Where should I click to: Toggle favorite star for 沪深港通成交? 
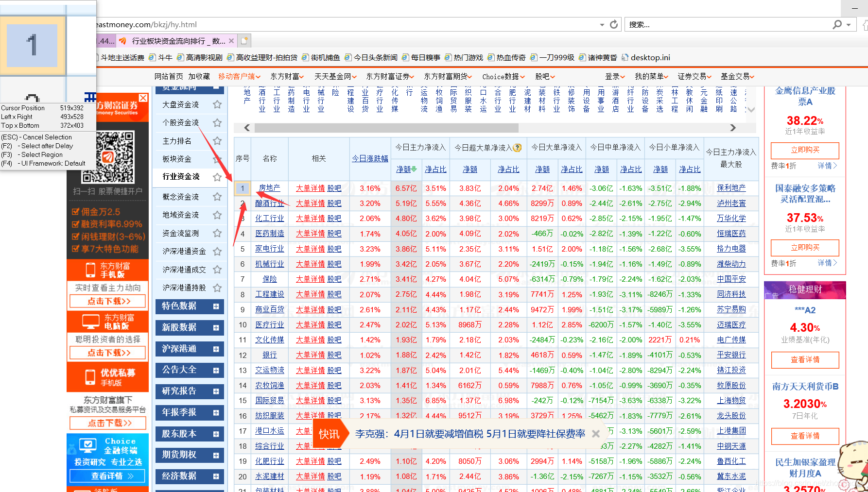[x=217, y=270]
